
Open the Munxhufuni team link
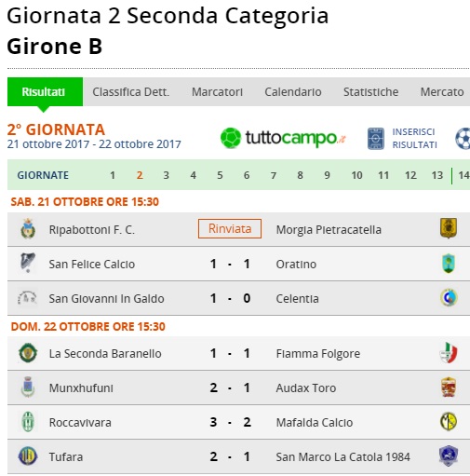point(81,388)
